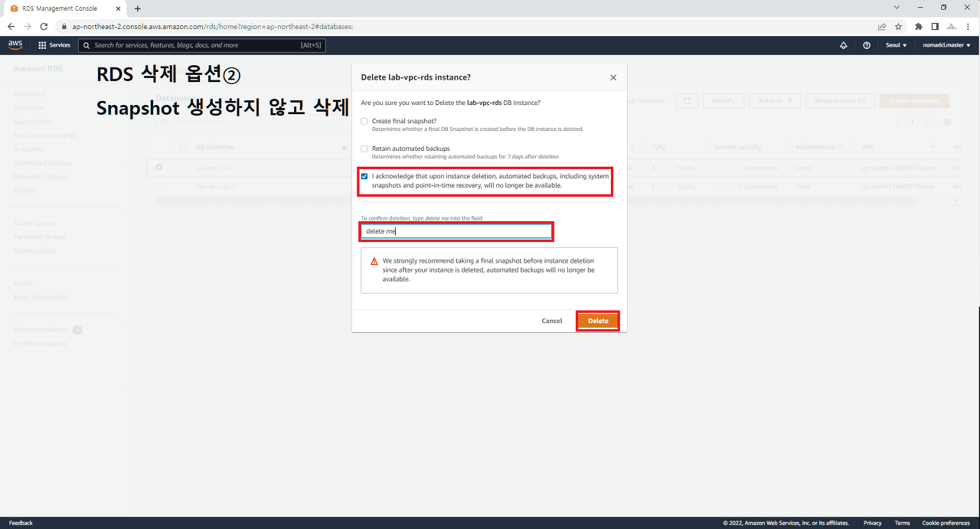Open the Terms link in footer
The width and height of the screenshot is (980, 529).
(902, 523)
